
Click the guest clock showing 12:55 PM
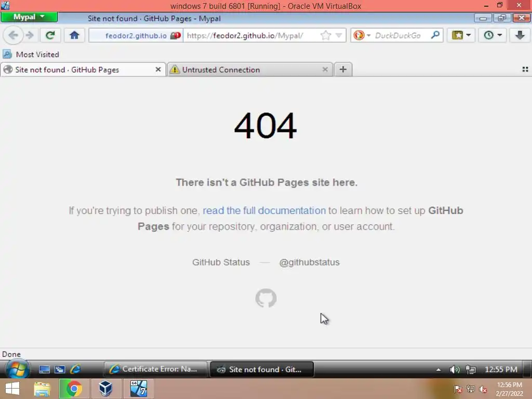501,369
